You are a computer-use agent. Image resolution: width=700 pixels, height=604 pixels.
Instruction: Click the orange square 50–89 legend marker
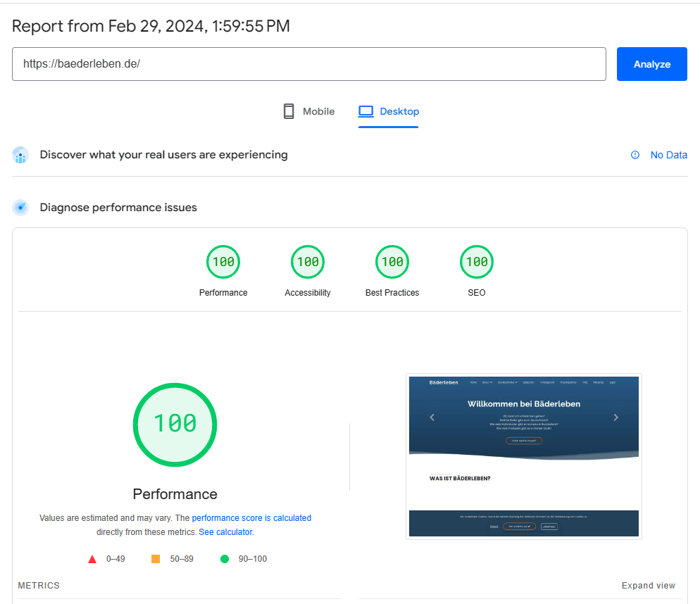(156, 559)
